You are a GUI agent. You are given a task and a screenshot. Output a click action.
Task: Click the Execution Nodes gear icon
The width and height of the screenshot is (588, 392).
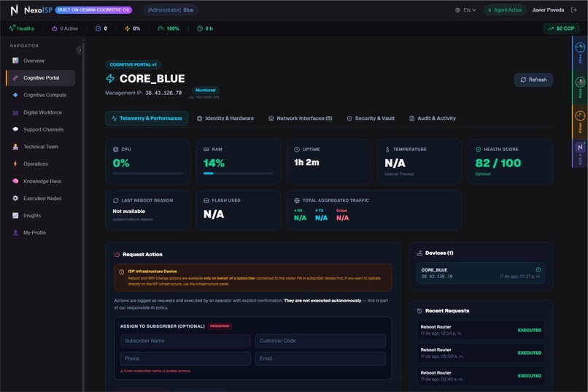[x=15, y=199]
